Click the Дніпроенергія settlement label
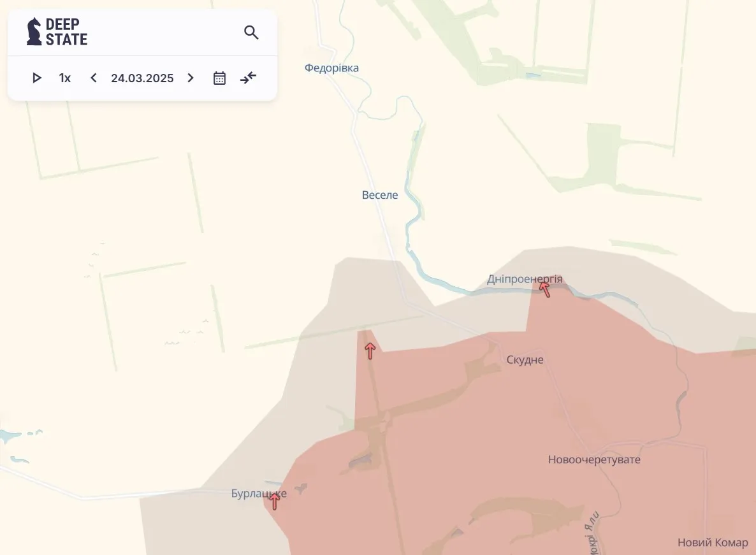Viewport: 756px width, 555px height. [x=525, y=279]
